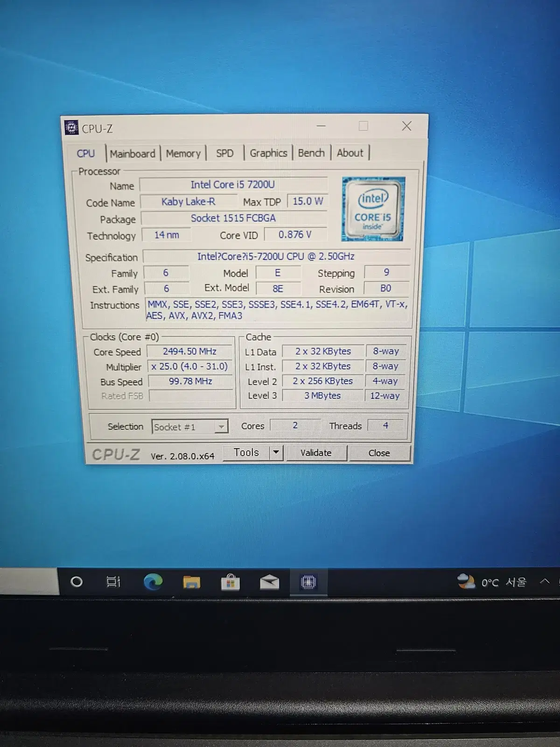Click the Level 3 12-way cell
The width and height of the screenshot is (560, 747).
(x=385, y=396)
